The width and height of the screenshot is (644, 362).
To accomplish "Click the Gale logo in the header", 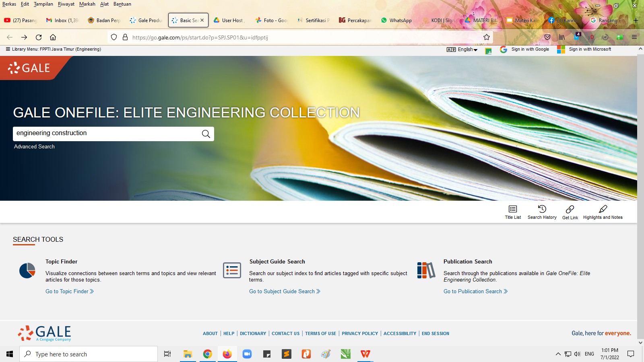I will click(x=29, y=68).
